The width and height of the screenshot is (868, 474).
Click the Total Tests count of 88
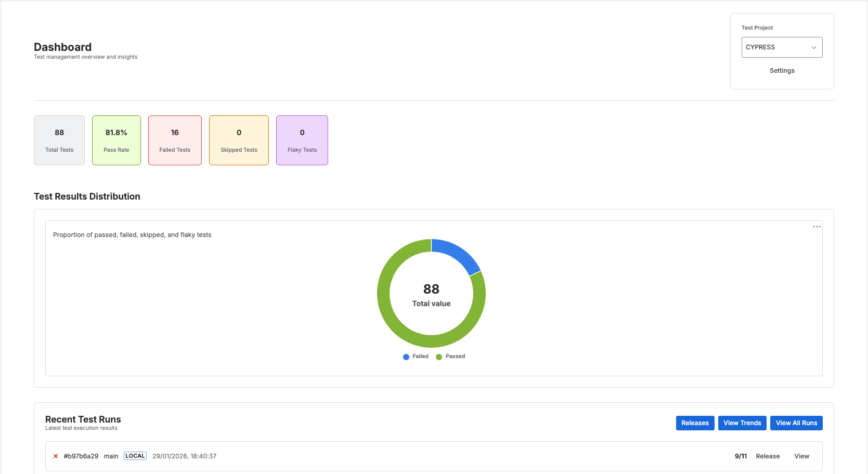coord(59,140)
